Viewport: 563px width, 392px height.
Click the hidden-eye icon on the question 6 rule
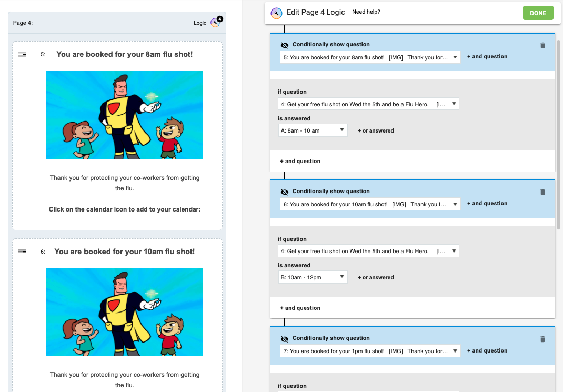(284, 192)
